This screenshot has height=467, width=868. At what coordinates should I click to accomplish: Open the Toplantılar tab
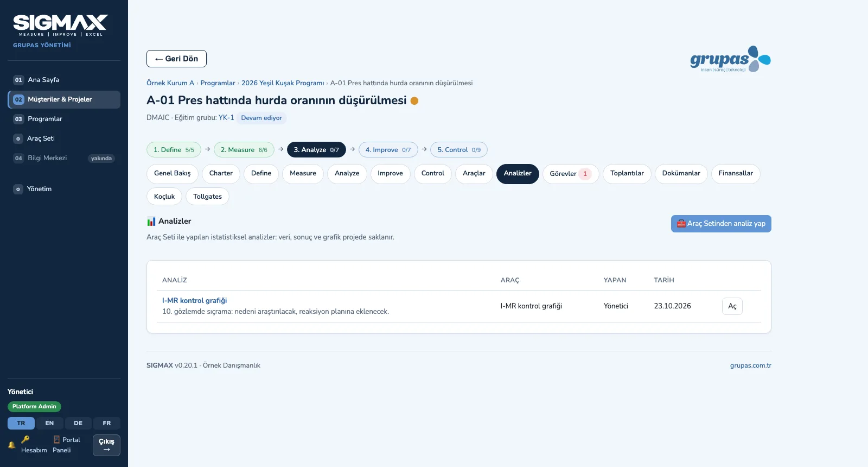pos(627,174)
